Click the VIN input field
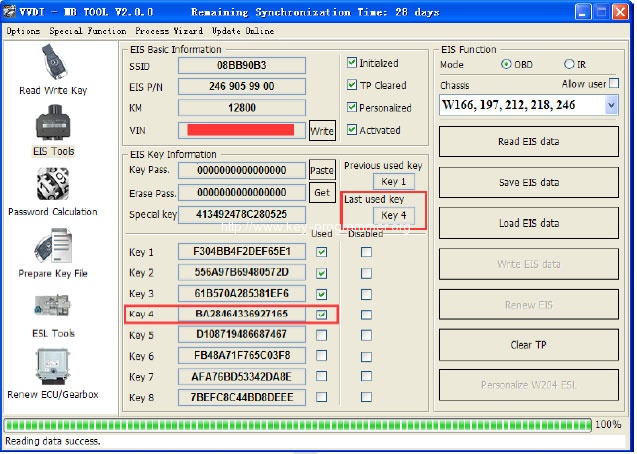The height and width of the screenshot is (454, 637). pyautogui.click(x=242, y=130)
